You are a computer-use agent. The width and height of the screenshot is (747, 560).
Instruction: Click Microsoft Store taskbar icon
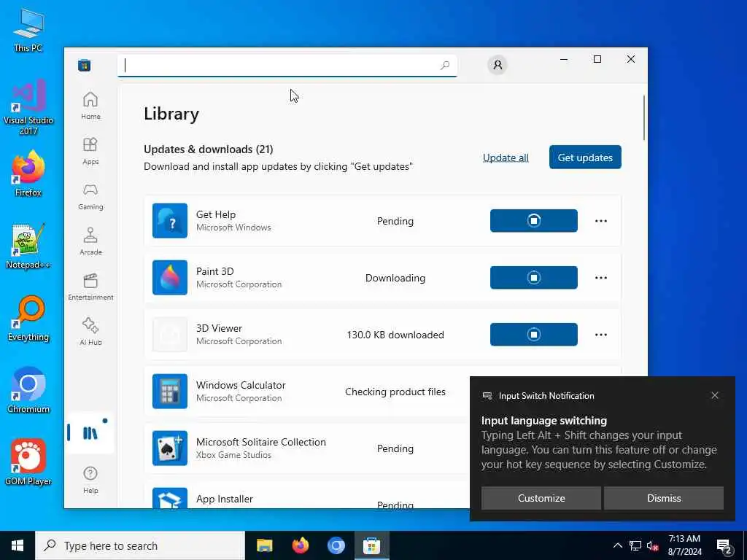[x=371, y=545]
